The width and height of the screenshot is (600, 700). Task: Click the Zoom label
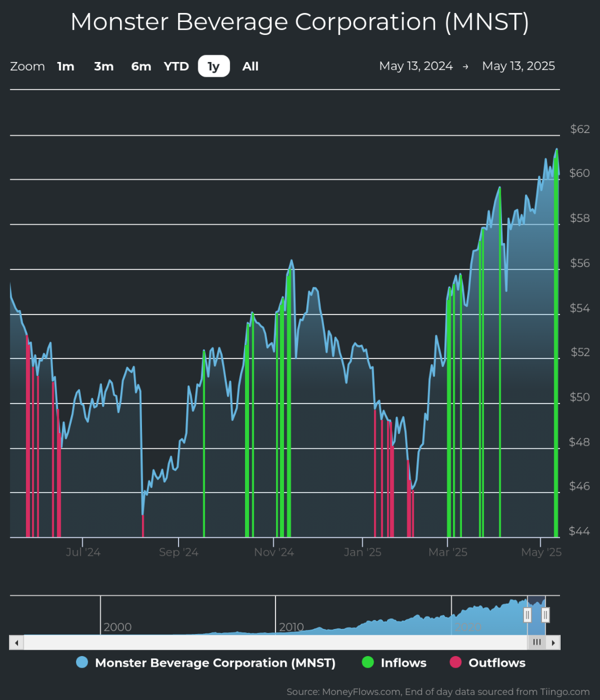pos(28,67)
